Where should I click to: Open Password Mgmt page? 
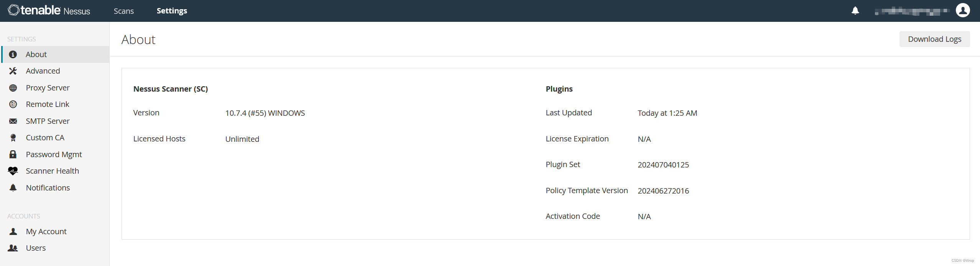[x=55, y=154]
